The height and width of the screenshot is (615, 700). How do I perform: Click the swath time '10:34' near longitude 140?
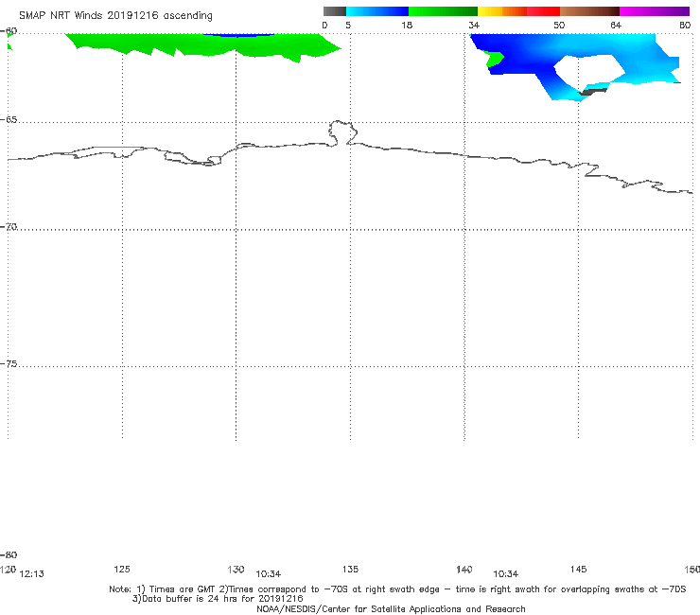click(506, 574)
